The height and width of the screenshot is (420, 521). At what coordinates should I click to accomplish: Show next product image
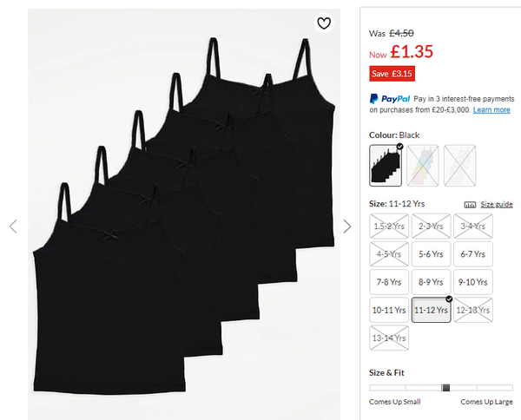point(347,226)
